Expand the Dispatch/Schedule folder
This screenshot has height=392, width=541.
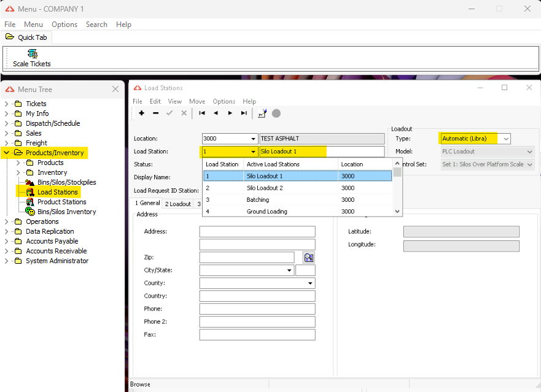click(x=7, y=123)
